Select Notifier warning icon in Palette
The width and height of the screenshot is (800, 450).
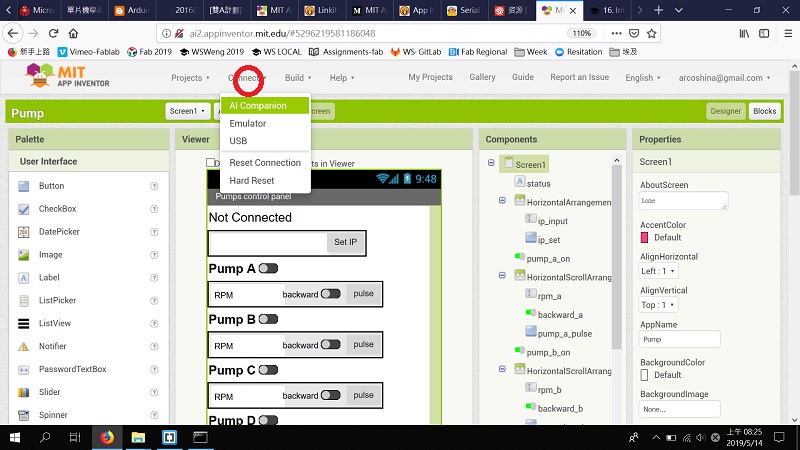(23, 346)
